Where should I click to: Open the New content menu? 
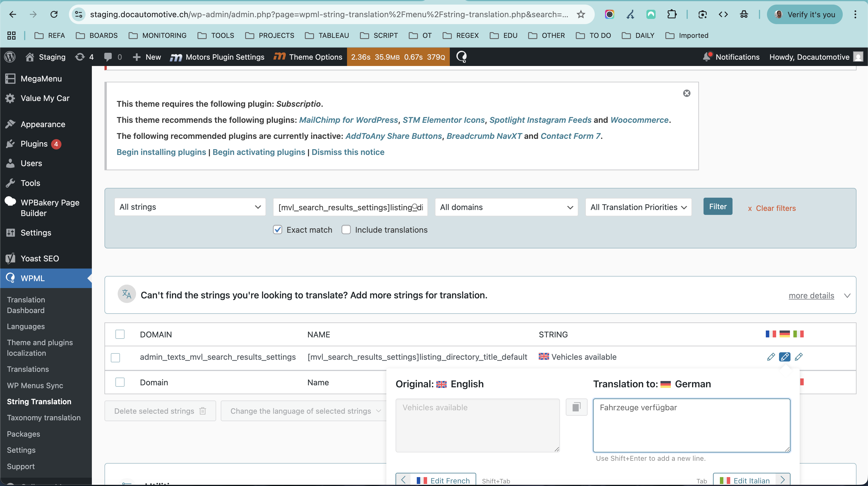tap(147, 57)
